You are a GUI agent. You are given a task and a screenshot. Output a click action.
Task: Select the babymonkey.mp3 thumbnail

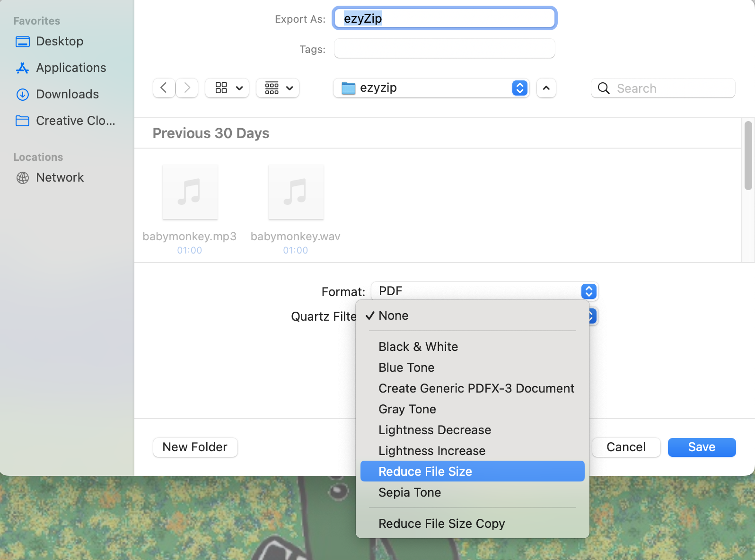coord(190,192)
